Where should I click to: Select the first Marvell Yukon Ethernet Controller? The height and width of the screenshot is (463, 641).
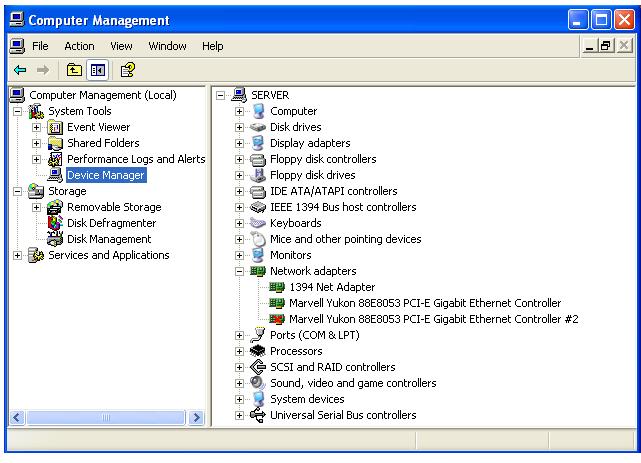tap(425, 303)
